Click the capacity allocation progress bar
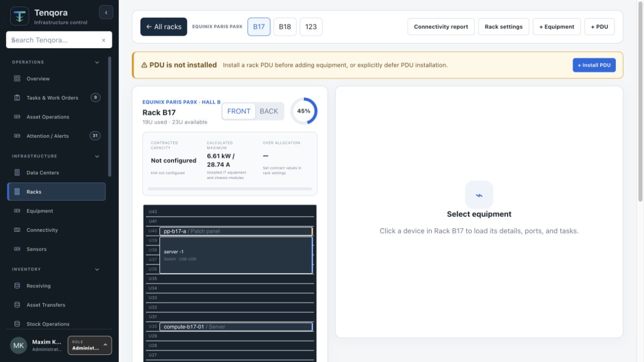644x362 pixels. [x=230, y=189]
